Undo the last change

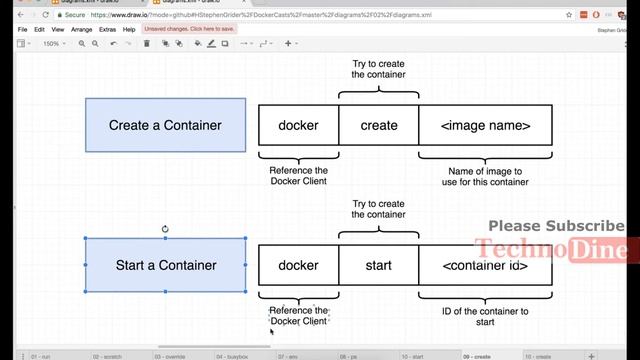coord(113,43)
